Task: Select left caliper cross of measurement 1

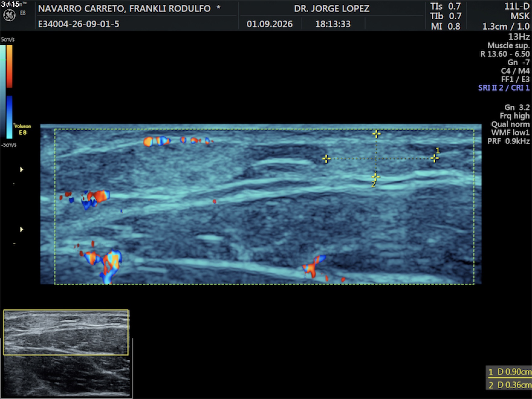Action: click(x=326, y=159)
